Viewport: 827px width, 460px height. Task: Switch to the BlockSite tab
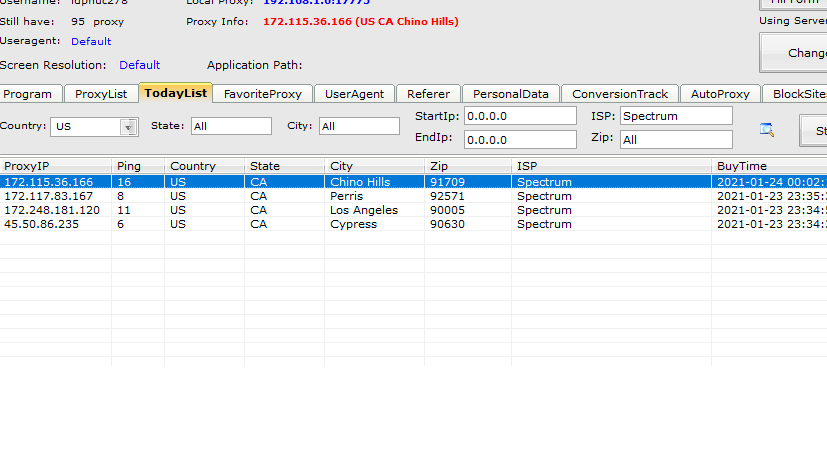click(795, 94)
